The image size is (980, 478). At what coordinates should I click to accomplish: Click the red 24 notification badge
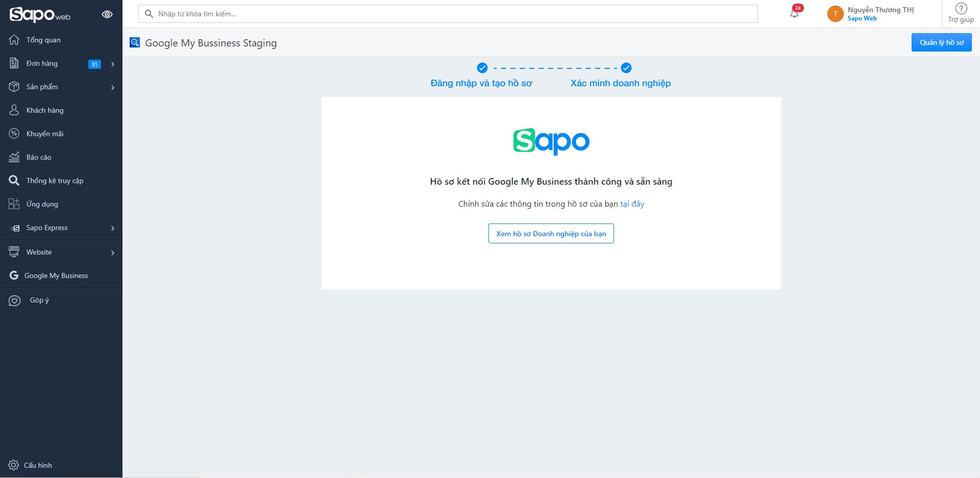click(x=798, y=8)
